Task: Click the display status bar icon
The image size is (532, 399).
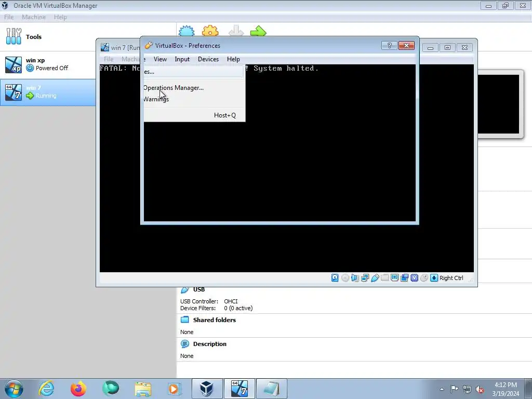Action: 395,278
